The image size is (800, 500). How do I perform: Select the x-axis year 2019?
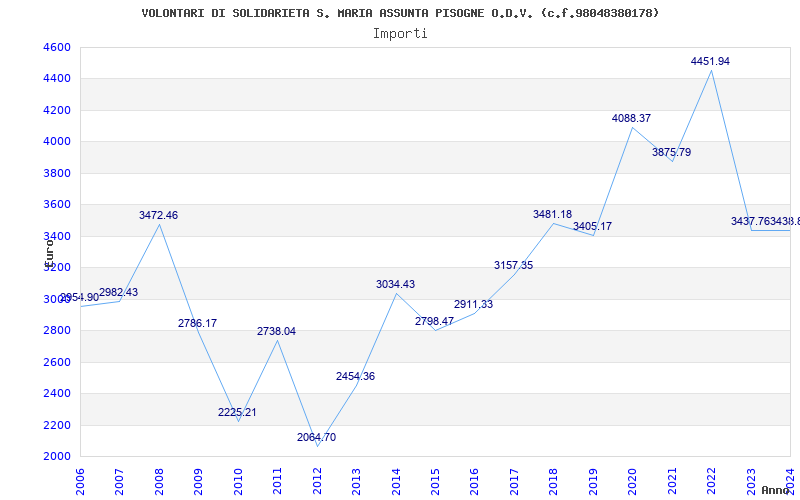[x=593, y=481]
